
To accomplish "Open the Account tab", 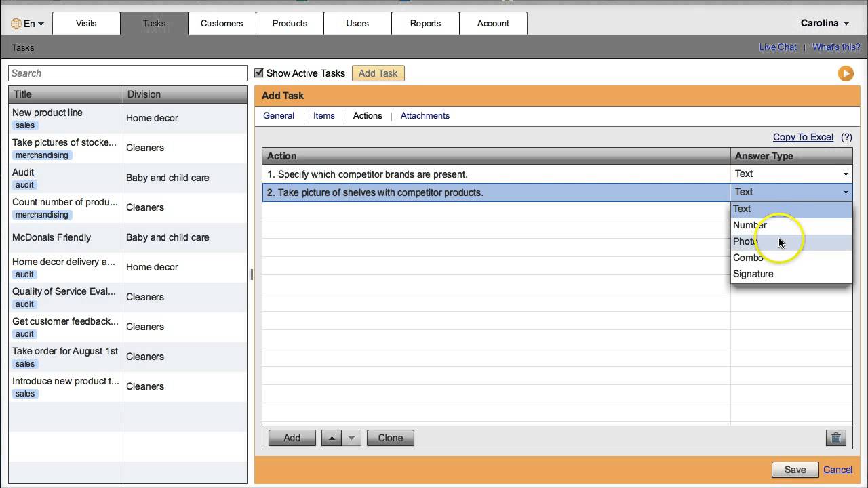I will [x=493, y=23].
